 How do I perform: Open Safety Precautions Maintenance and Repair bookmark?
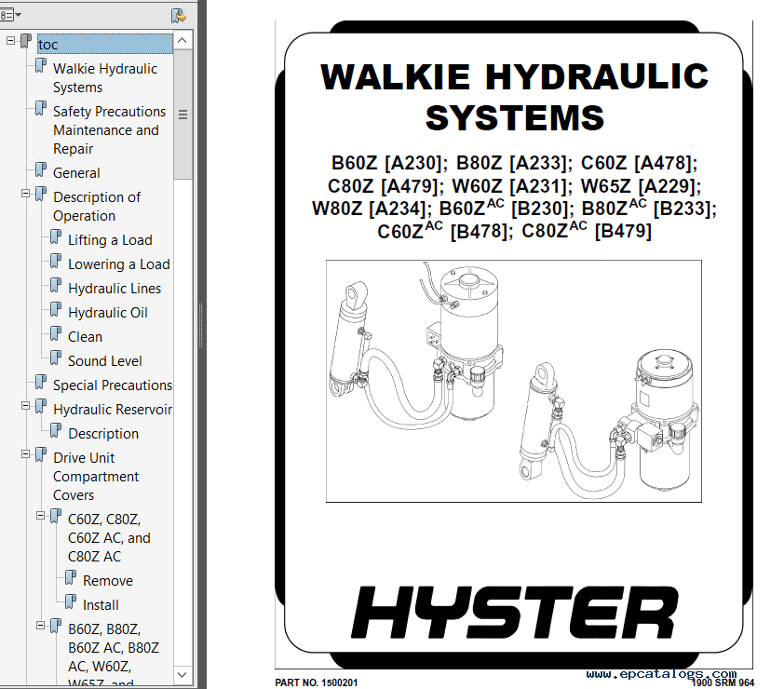tap(109, 130)
